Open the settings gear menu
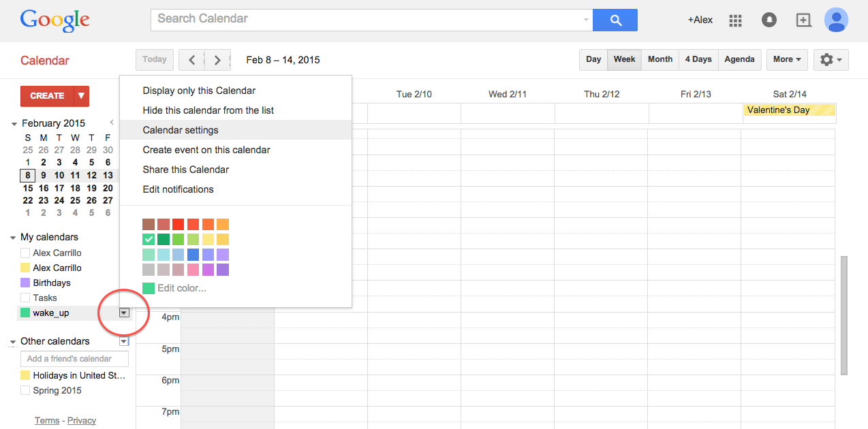The height and width of the screenshot is (429, 868). pos(831,60)
